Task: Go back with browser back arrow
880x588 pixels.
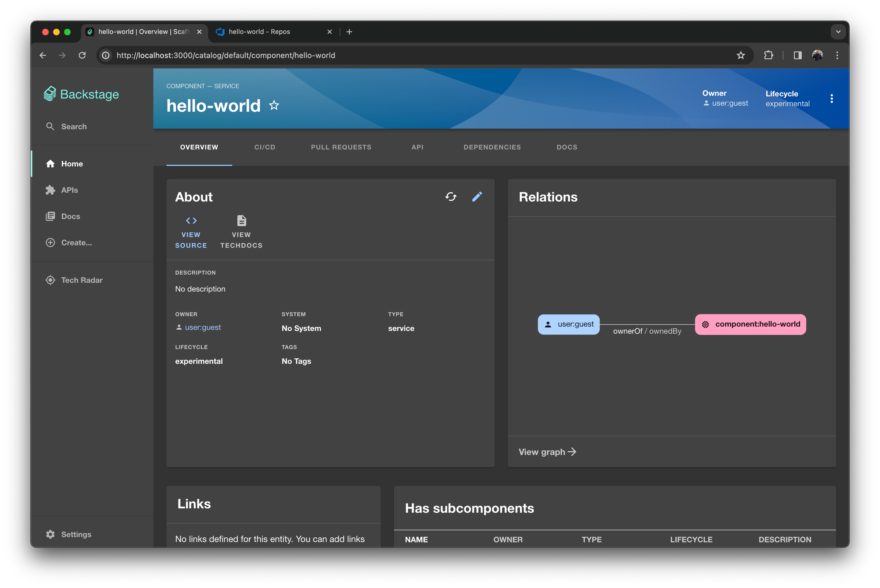Action: (x=43, y=56)
